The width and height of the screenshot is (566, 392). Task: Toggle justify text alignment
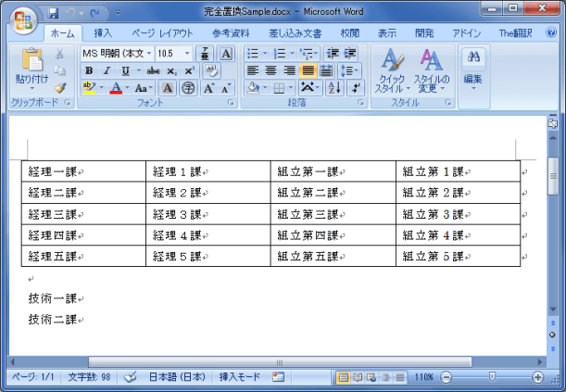coord(308,70)
